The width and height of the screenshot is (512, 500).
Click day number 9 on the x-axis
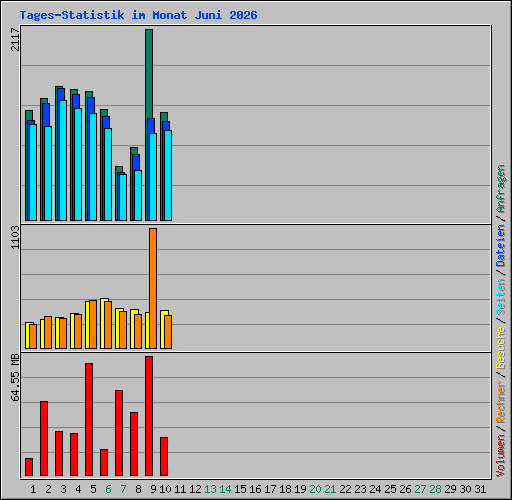pos(153,489)
